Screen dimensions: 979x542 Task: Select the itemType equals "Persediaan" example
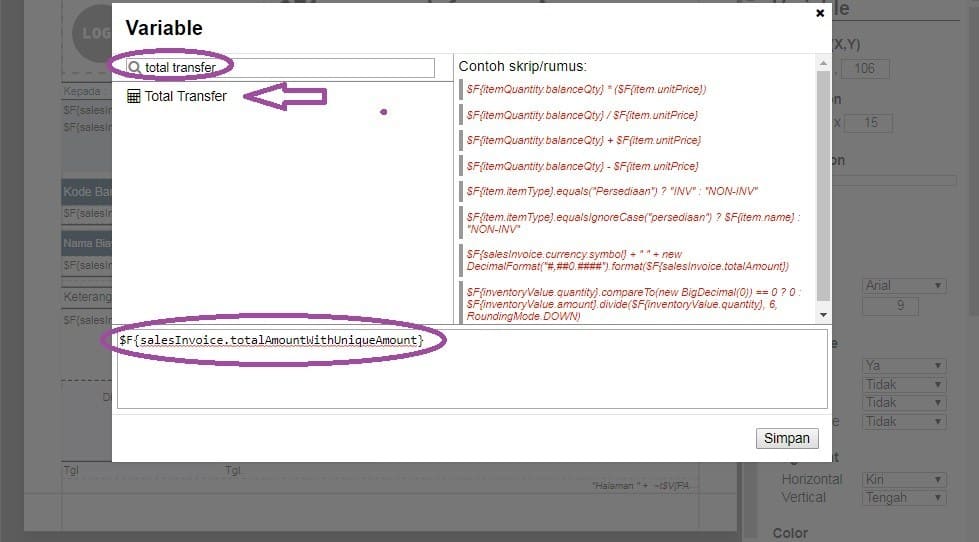612,190
